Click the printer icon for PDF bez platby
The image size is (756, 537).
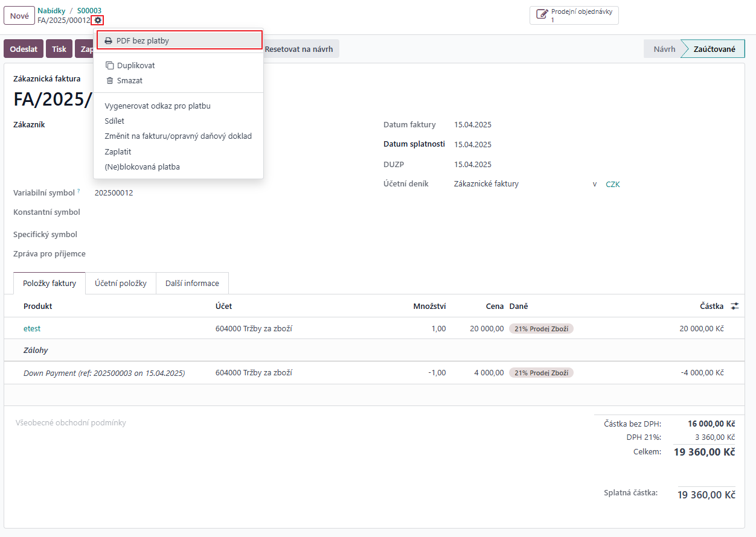108,41
